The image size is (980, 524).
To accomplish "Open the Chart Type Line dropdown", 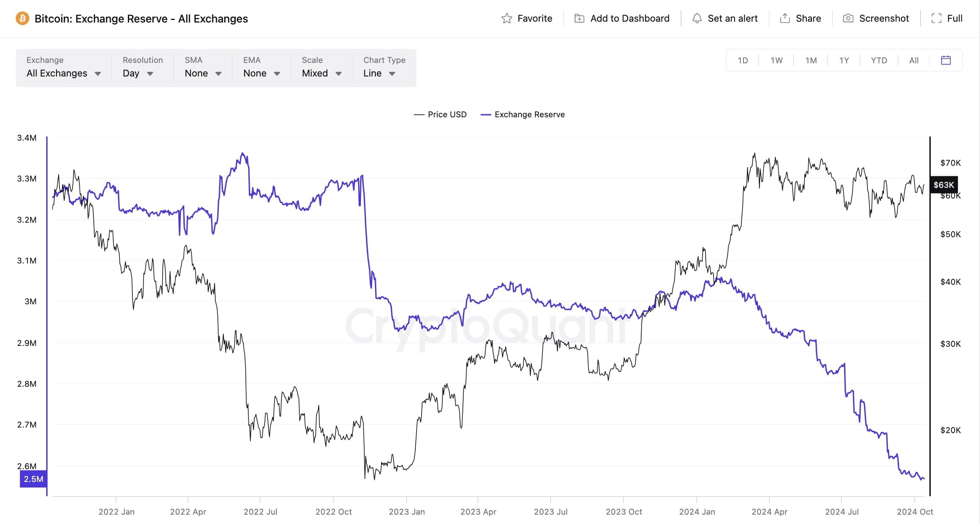I will pyautogui.click(x=379, y=73).
